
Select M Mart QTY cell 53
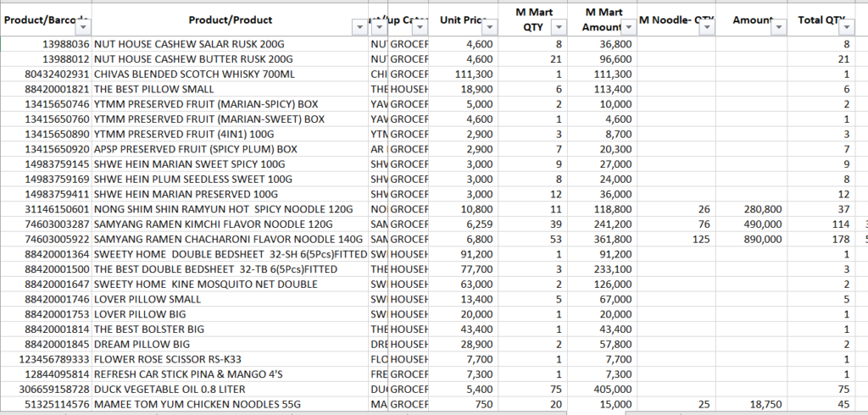tap(532, 239)
